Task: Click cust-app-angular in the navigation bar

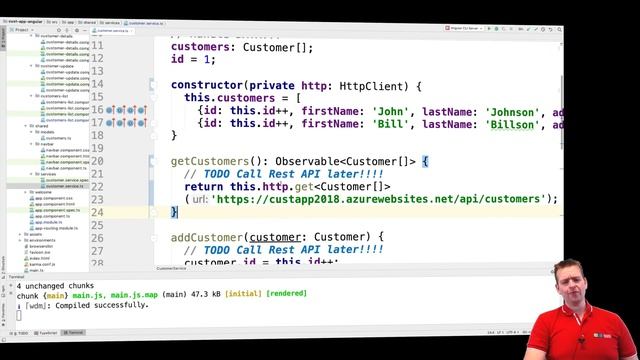Action: click(22, 22)
